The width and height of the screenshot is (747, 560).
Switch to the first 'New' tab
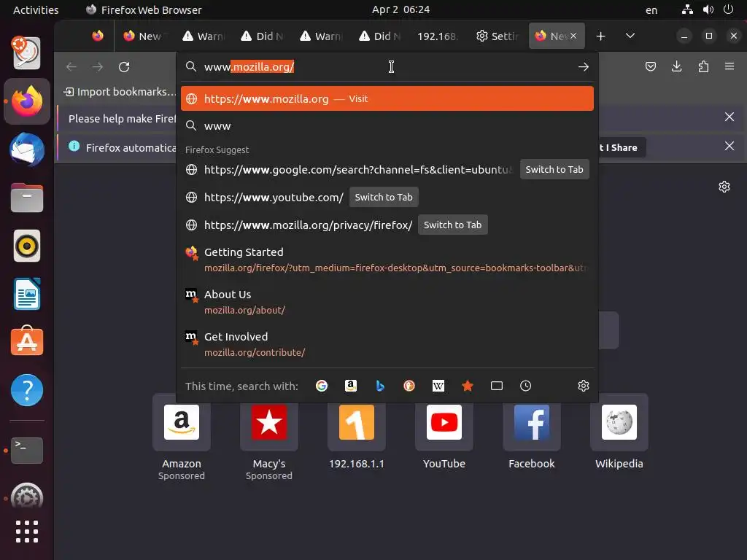click(x=144, y=36)
